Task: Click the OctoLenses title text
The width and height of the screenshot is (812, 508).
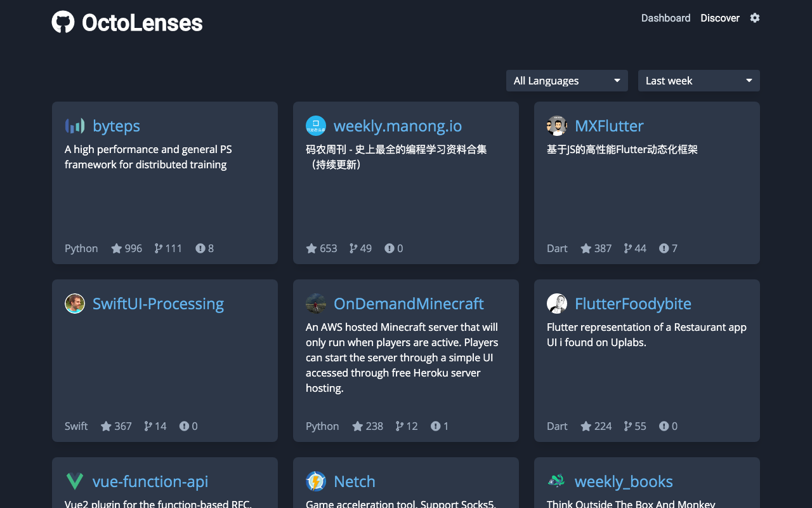Action: (142, 23)
